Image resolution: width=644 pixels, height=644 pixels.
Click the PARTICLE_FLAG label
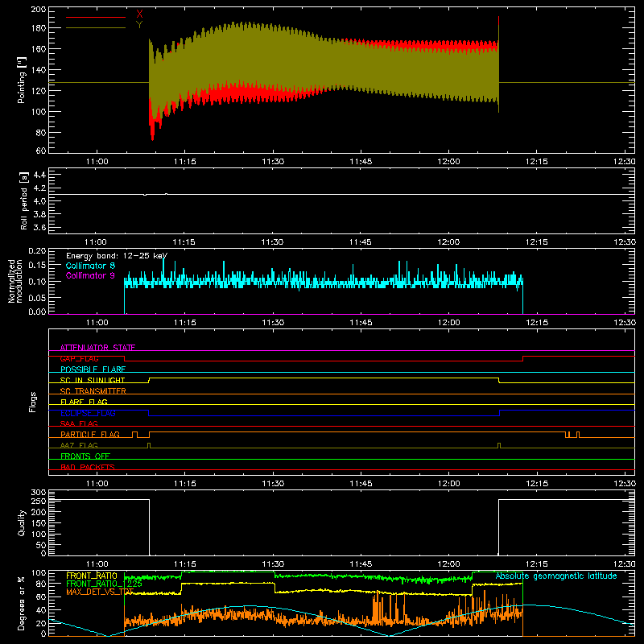[90, 435]
